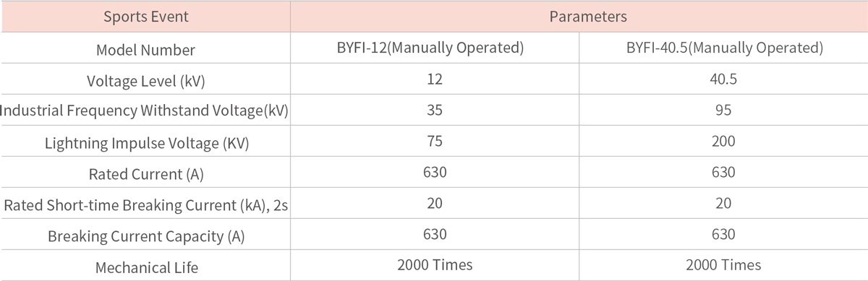
Task: Select BYFI-12 2000 Times cell
Action: pos(435,265)
